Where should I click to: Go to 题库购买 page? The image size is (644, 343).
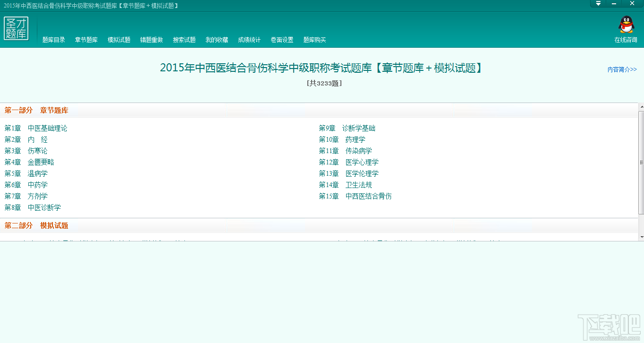tap(315, 40)
